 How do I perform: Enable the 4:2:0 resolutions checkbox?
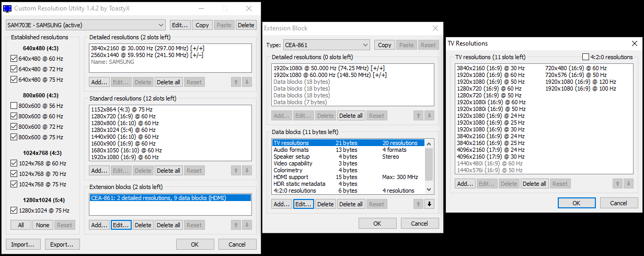(586, 57)
